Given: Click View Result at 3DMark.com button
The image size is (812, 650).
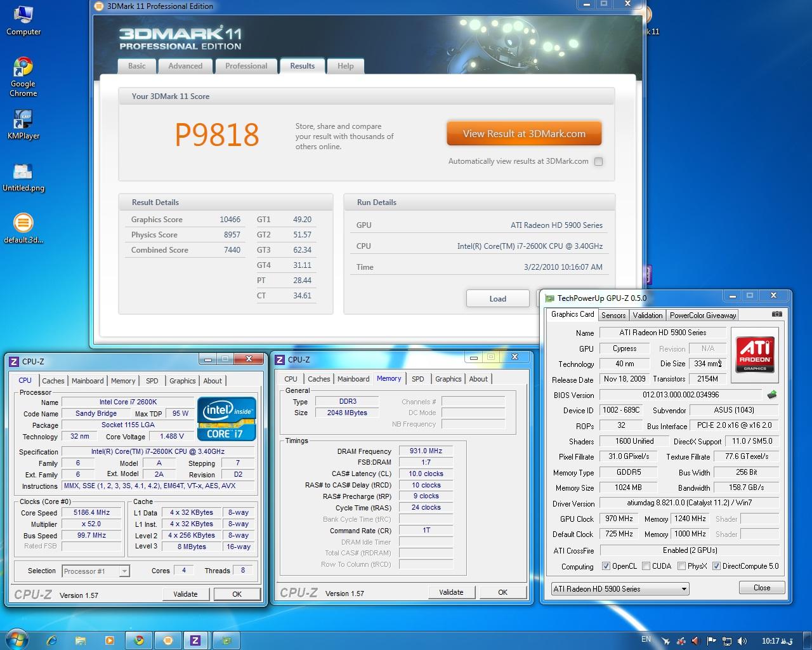Looking at the screenshot, I should tap(524, 134).
